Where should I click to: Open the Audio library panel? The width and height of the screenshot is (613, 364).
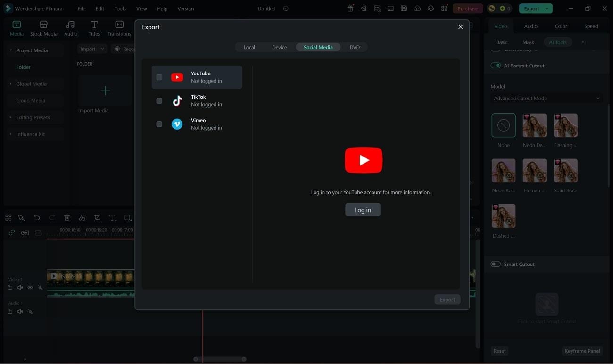pos(71,28)
